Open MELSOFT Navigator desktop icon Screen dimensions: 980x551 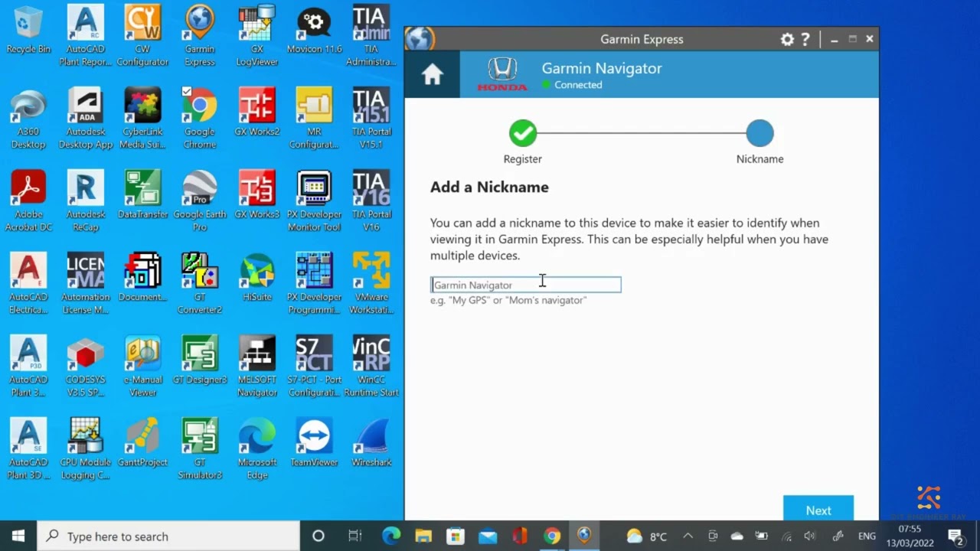coord(257,367)
